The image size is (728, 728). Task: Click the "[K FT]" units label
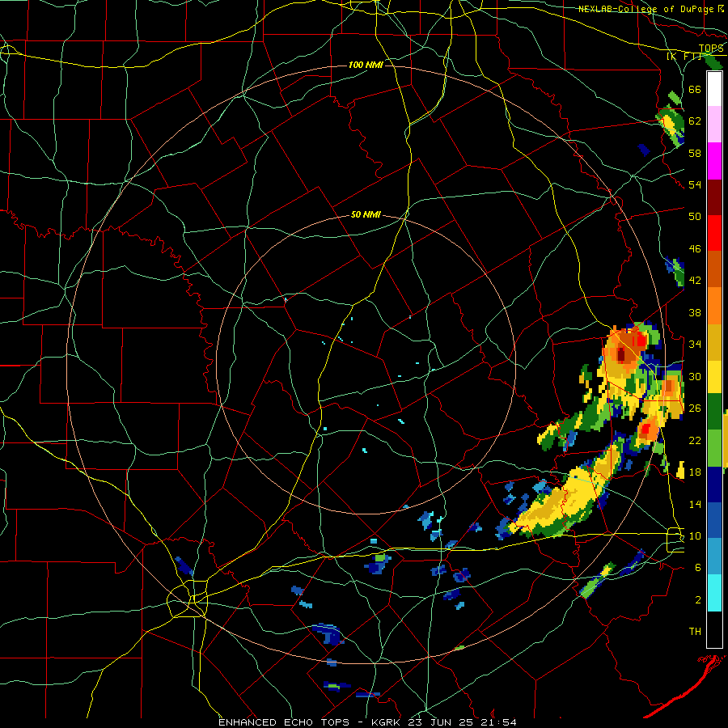[684, 57]
